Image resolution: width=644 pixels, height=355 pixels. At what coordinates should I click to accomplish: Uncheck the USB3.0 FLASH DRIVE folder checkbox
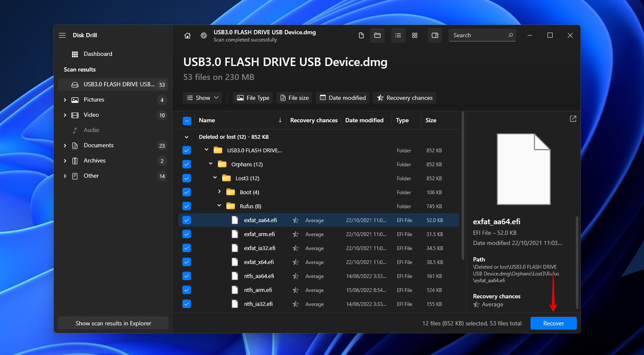coord(187,150)
